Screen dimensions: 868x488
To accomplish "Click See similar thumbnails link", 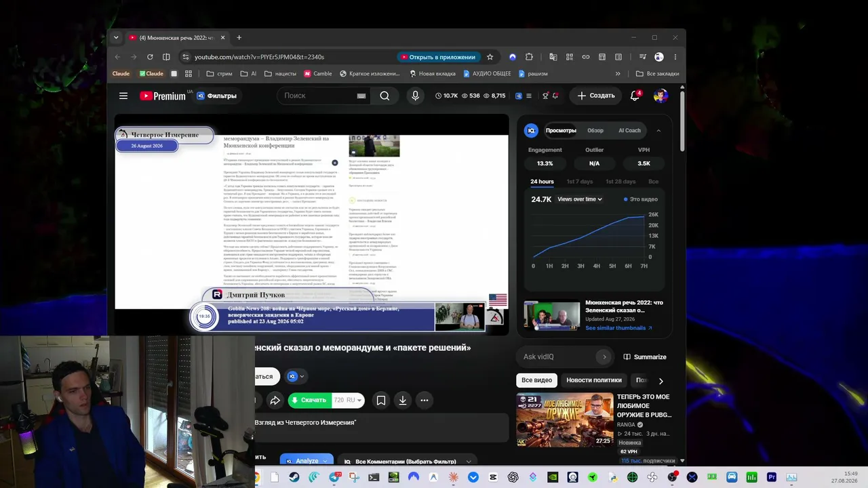I will 618,328.
